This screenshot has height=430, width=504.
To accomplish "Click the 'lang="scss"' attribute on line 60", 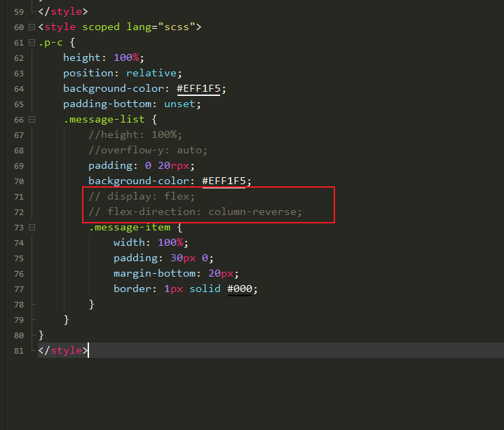I will tap(161, 27).
